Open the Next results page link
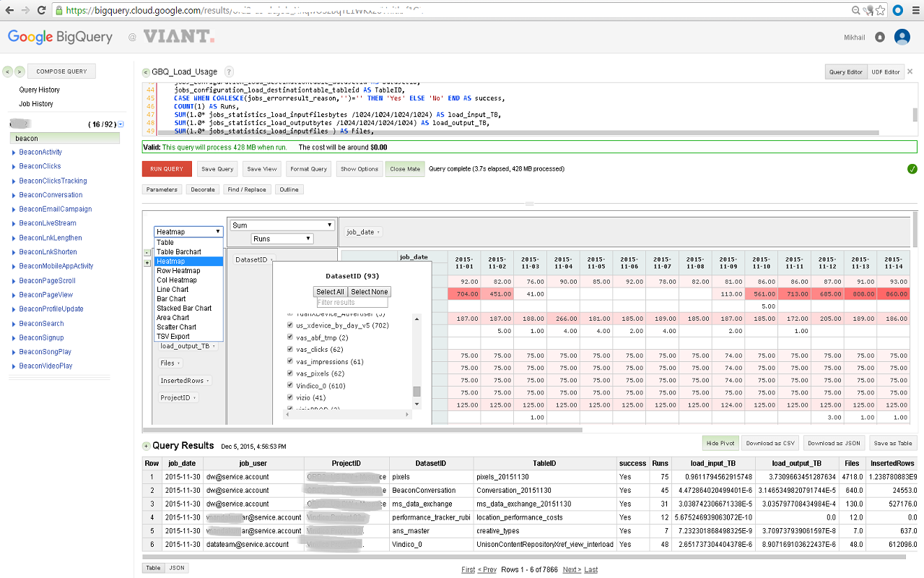Image resolution: width=924 pixels, height=578 pixels. tap(572, 570)
